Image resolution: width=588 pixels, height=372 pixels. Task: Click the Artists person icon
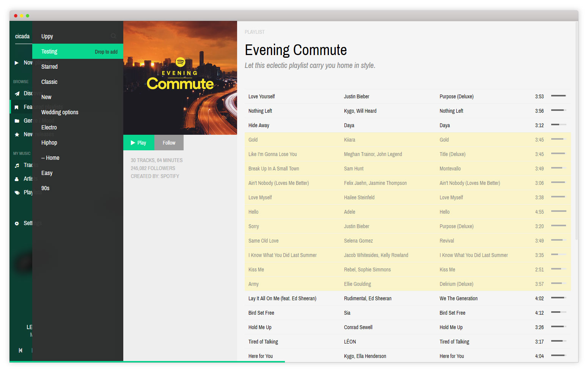(17, 179)
